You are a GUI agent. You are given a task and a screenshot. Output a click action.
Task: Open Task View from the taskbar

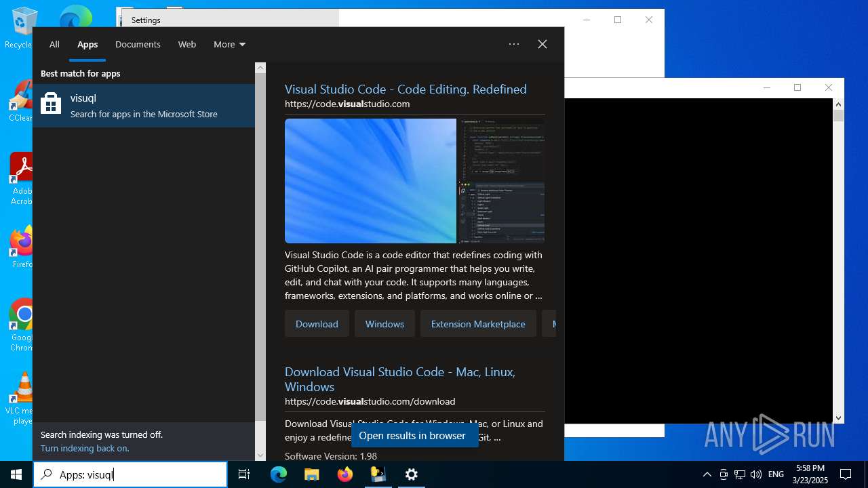coord(244,474)
